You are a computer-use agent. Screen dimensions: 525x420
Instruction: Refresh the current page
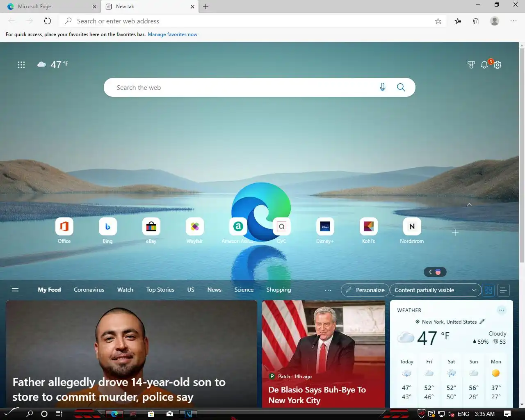(48, 21)
